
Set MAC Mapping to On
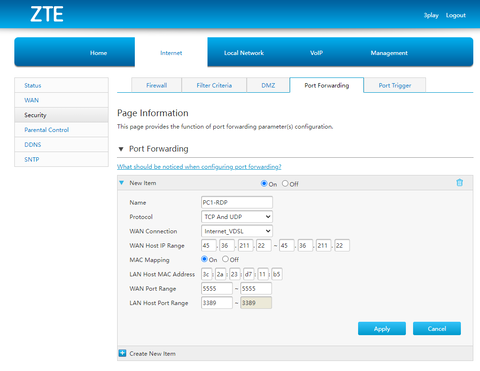point(204,259)
